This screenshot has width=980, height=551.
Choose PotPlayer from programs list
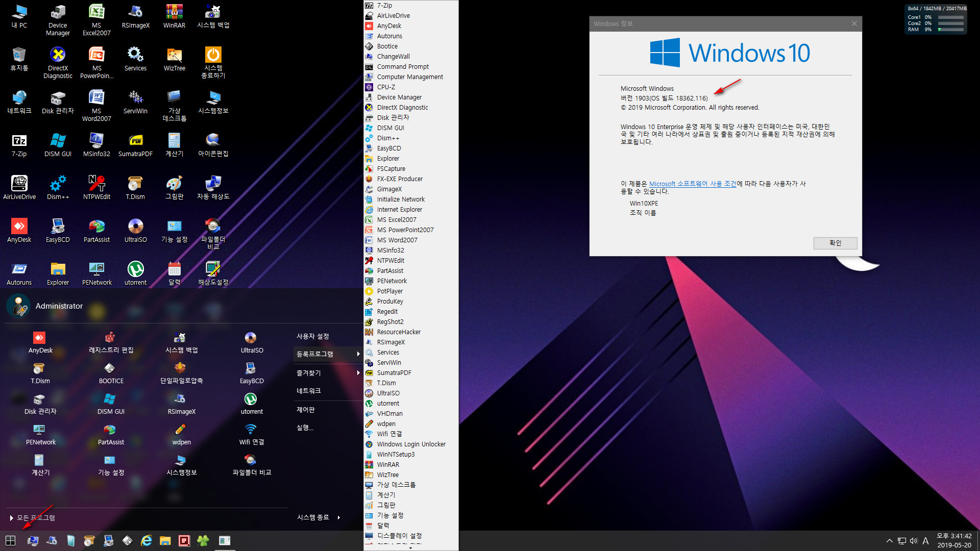click(x=411, y=291)
